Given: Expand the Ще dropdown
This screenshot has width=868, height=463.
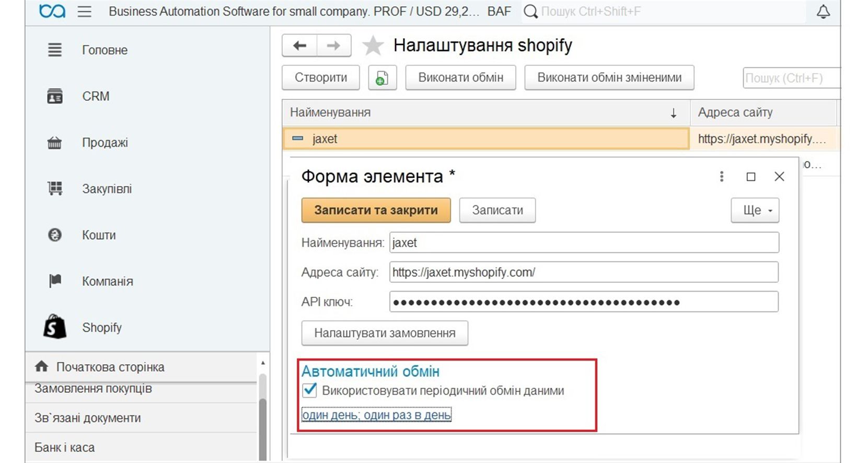Looking at the screenshot, I should click(x=755, y=210).
